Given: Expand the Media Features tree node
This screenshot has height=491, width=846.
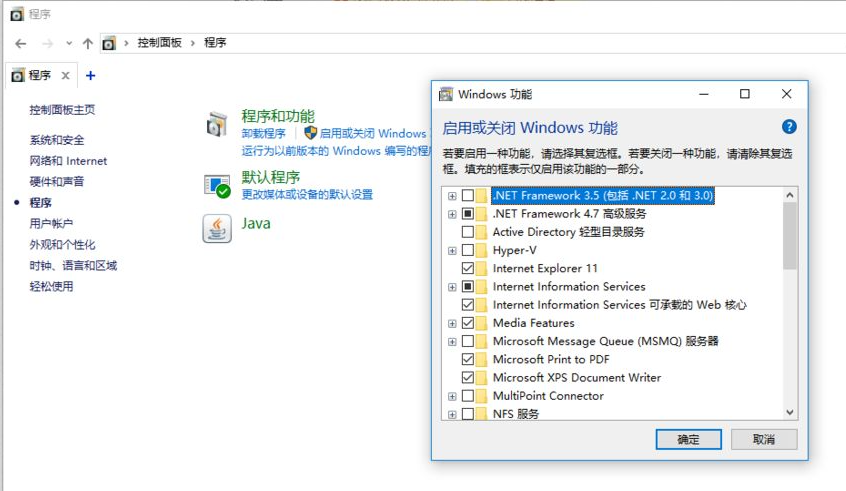Looking at the screenshot, I should pyautogui.click(x=453, y=323).
